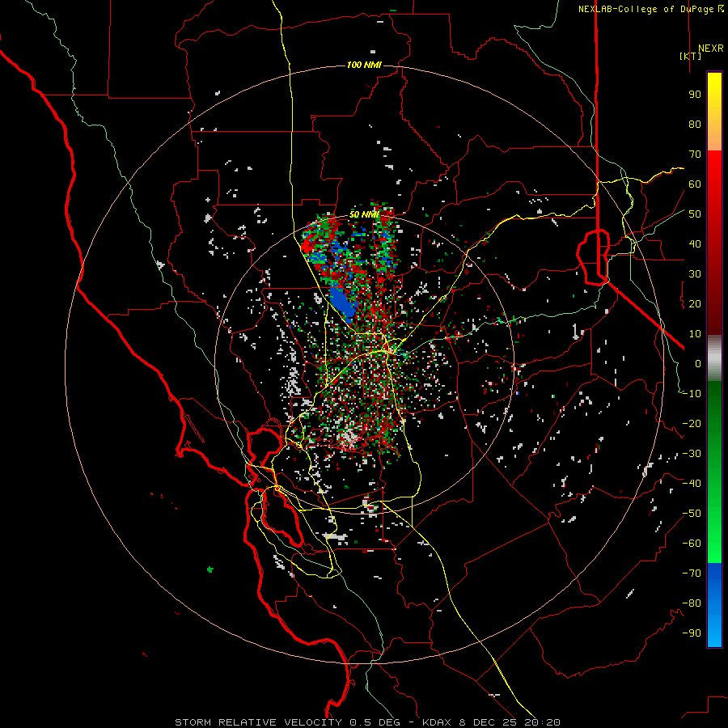Click the NEXLAB-College of DuPage credit text
The width and height of the screenshot is (728, 728).
pyautogui.click(x=645, y=9)
